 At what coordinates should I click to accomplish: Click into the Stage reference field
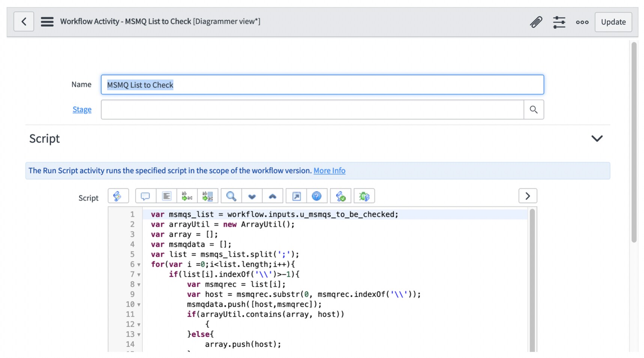pyautogui.click(x=312, y=110)
